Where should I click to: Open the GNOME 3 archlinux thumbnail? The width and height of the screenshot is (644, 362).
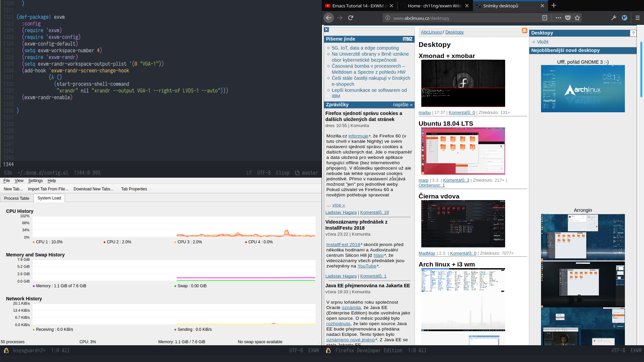pyautogui.click(x=583, y=88)
